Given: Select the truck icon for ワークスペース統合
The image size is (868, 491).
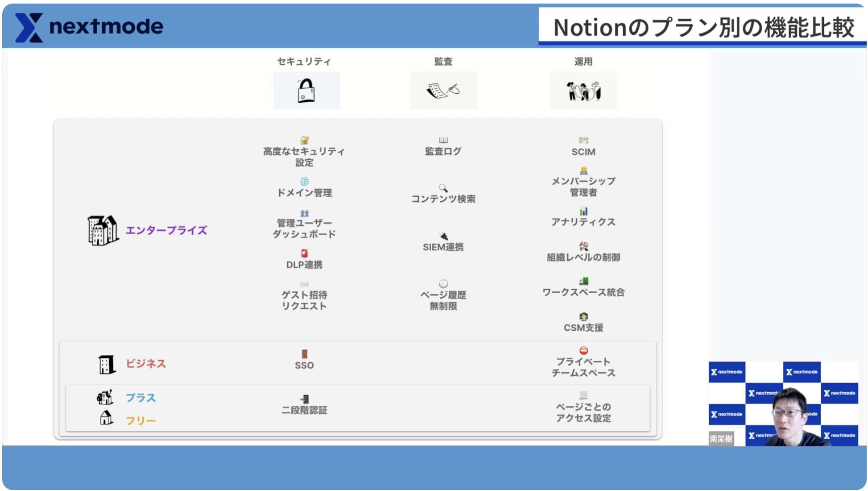Looking at the screenshot, I should coord(584,280).
